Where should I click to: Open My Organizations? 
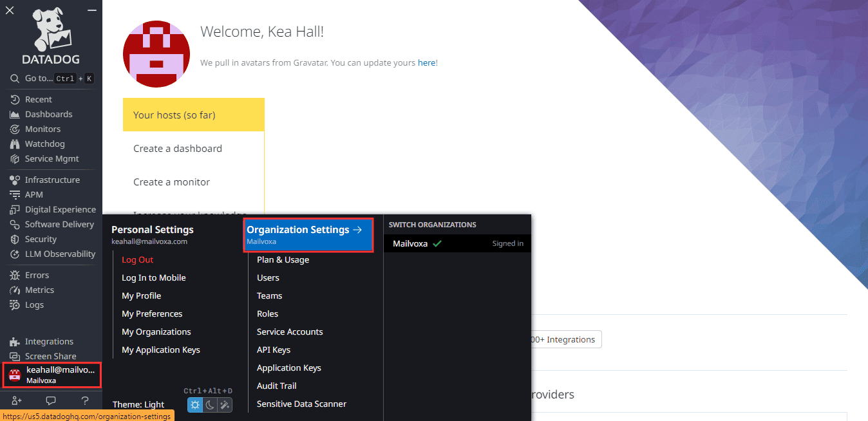click(x=156, y=332)
